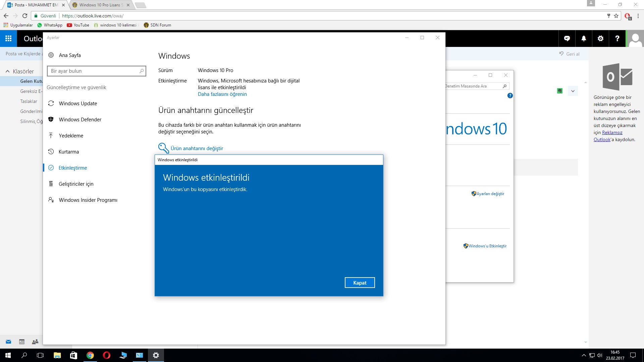Viewport: 644px width, 362px height.
Task: Click the Kapat button in activation dialog
Action: 360,283
